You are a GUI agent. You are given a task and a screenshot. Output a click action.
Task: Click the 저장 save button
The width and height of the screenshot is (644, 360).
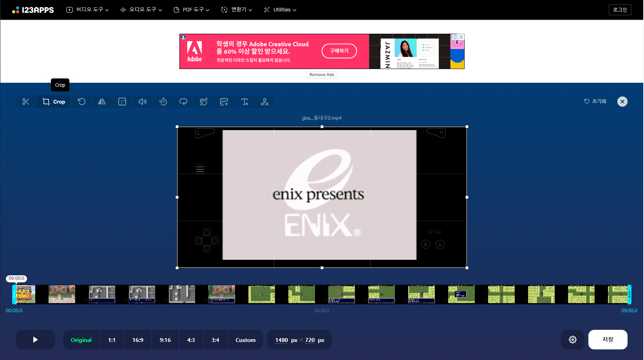pyautogui.click(x=608, y=340)
